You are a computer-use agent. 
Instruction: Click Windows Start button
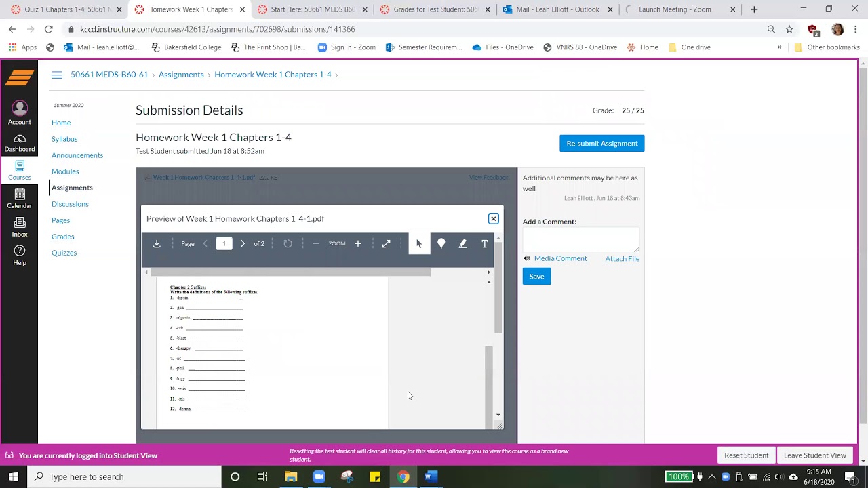tap(14, 476)
